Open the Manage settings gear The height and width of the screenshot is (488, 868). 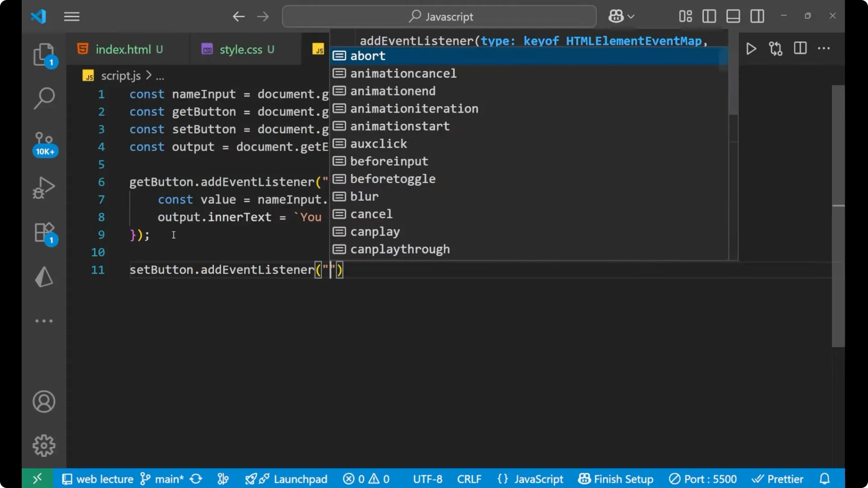[x=44, y=445]
